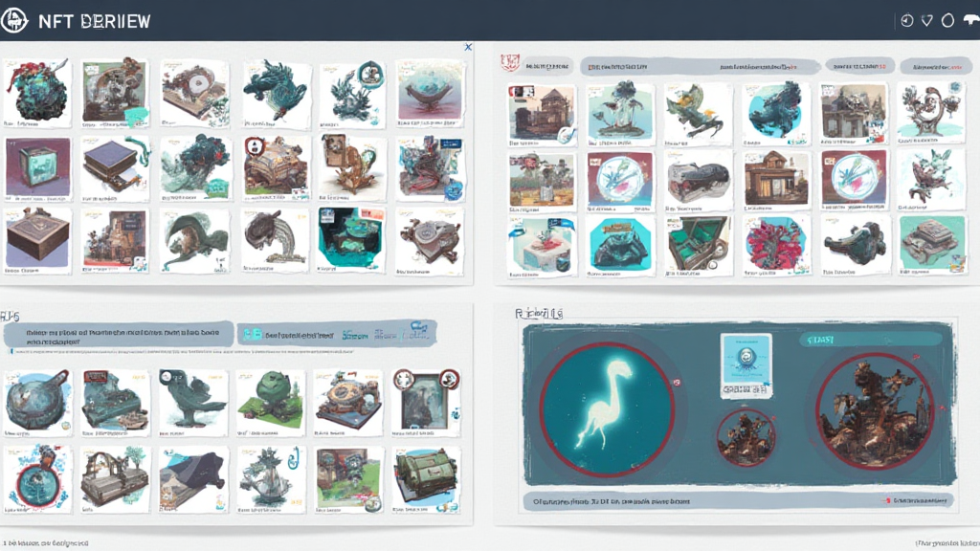Click the shield icon in top-right header
This screenshot has width=980, height=551.
pos(926,20)
